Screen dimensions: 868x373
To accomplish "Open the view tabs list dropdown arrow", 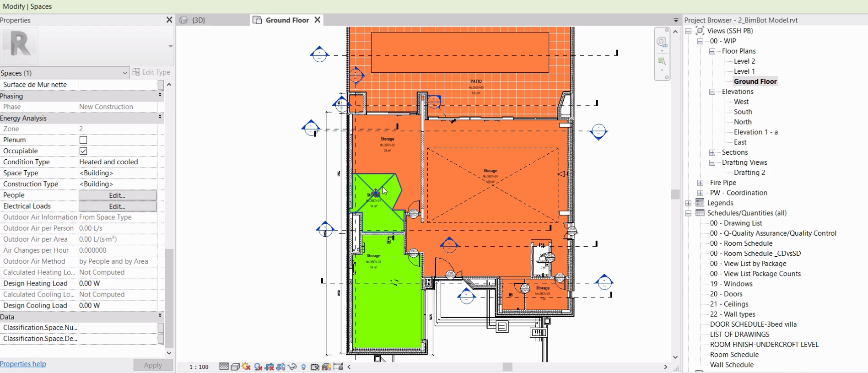I will click(x=676, y=20).
